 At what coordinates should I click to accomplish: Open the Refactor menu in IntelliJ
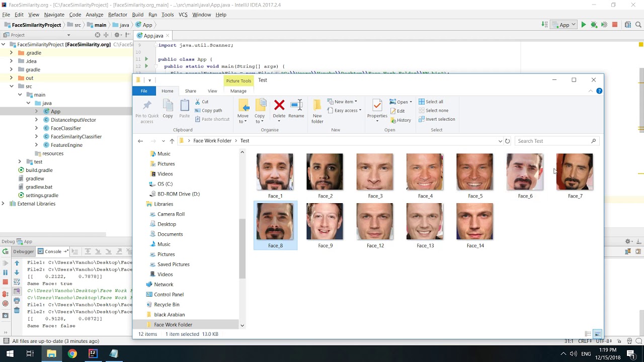[118, 15]
